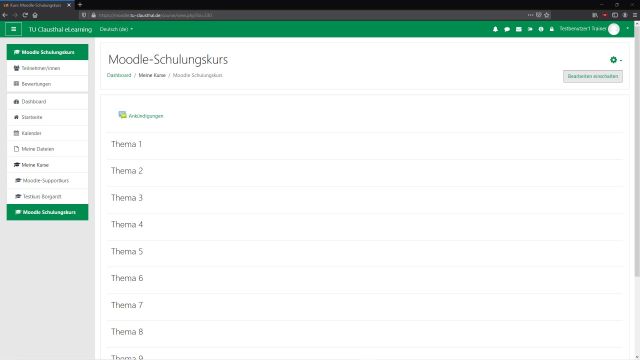The width and height of the screenshot is (640, 360).
Task: Click the Startseite home icon
Action: pyautogui.click(x=16, y=117)
